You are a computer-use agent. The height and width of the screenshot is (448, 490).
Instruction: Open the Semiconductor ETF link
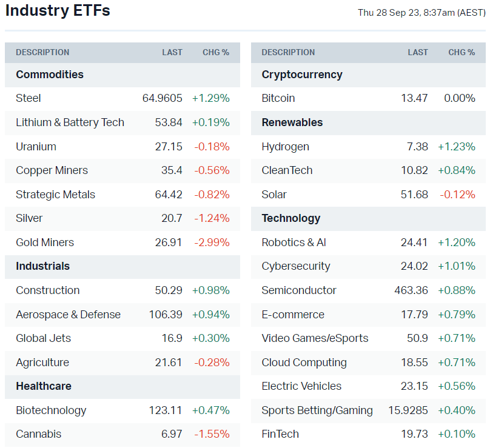tap(299, 290)
